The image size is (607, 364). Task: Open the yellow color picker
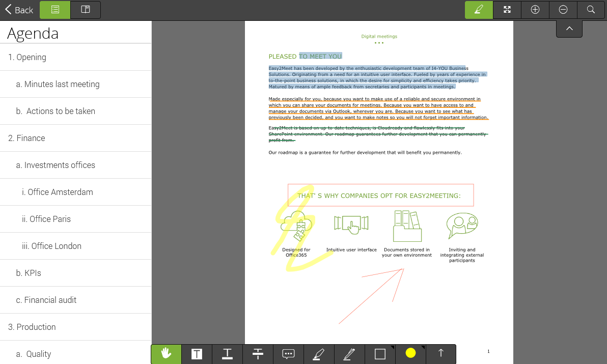(411, 353)
